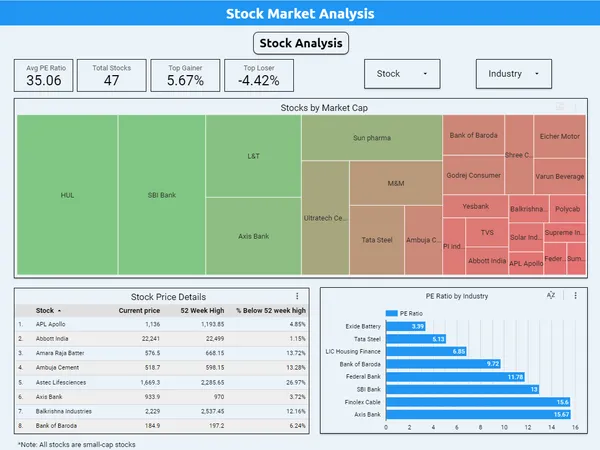Click the Tata Steel bar 5.13

tap(416, 339)
